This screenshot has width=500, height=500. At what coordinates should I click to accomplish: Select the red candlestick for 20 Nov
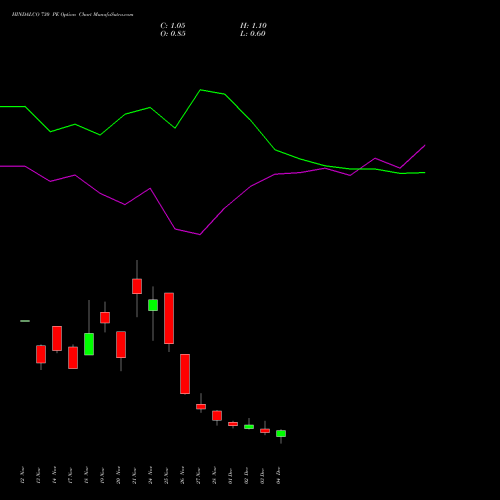click(121, 345)
